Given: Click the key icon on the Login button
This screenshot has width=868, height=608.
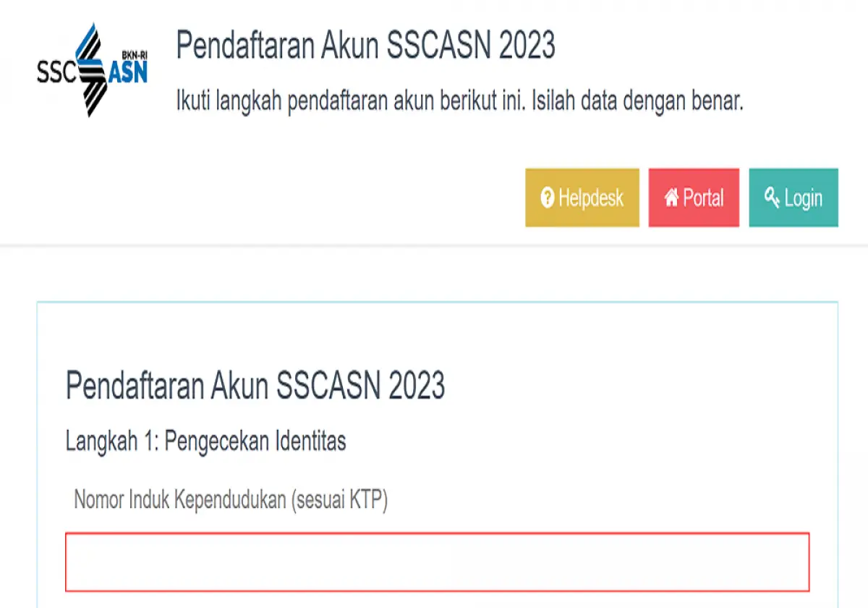Looking at the screenshot, I should click(772, 196).
